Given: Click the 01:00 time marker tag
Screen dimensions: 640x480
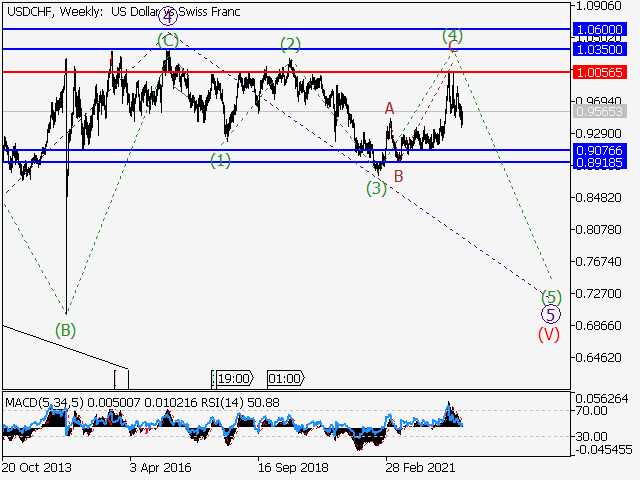Looking at the screenshot, I should click(x=285, y=378).
